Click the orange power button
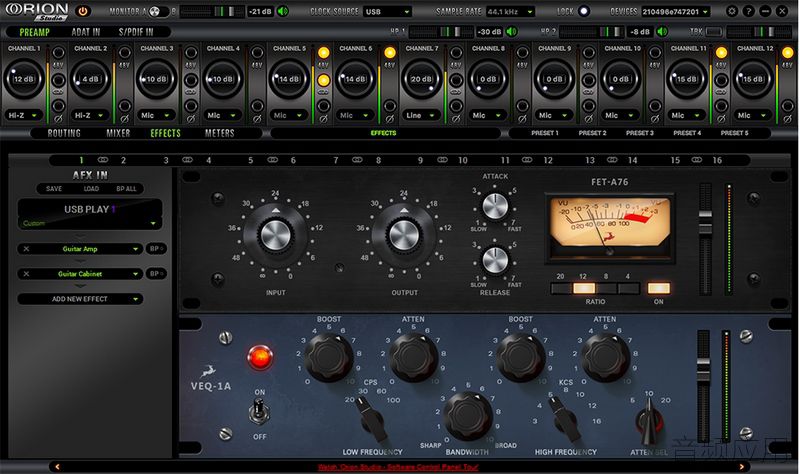800x474 pixels. [x=83, y=11]
